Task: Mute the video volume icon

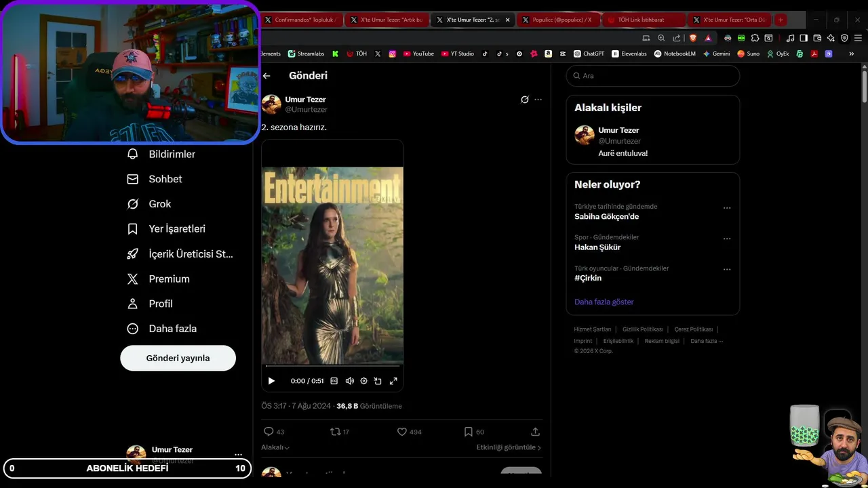Action: (349, 381)
